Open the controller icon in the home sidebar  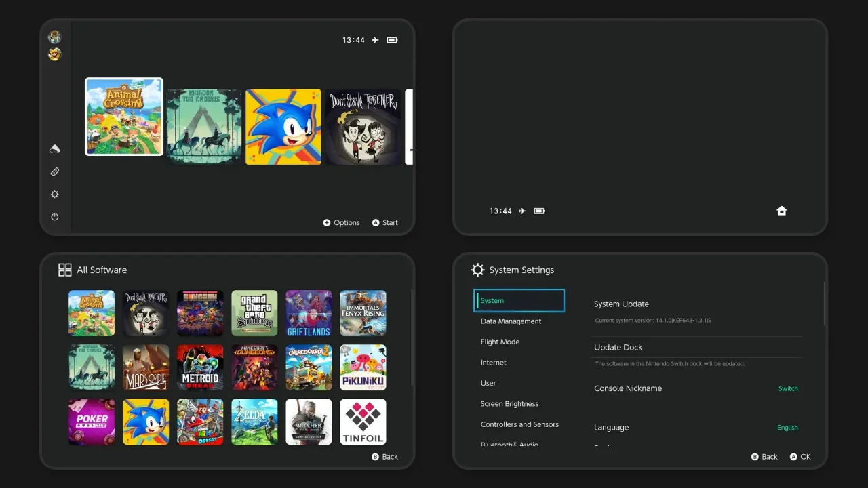55,172
